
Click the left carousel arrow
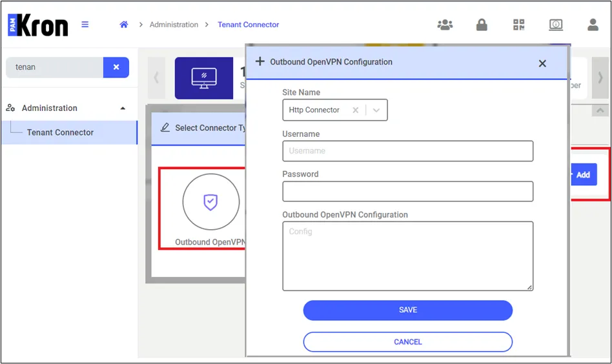pos(156,77)
